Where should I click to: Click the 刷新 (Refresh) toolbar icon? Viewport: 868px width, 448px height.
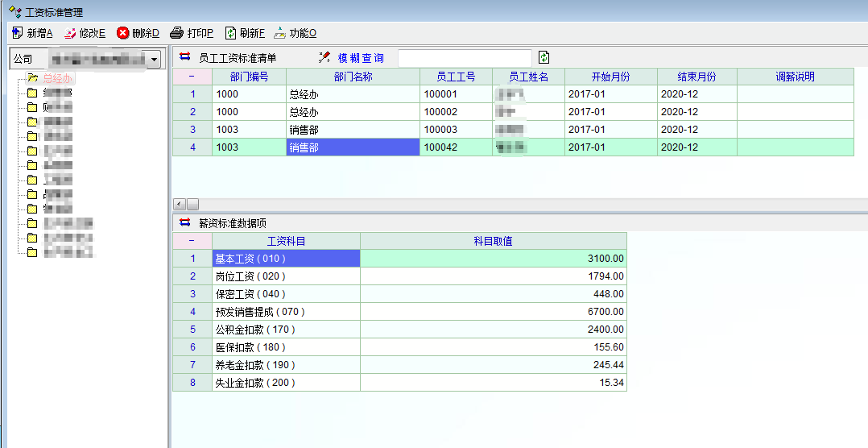point(230,33)
